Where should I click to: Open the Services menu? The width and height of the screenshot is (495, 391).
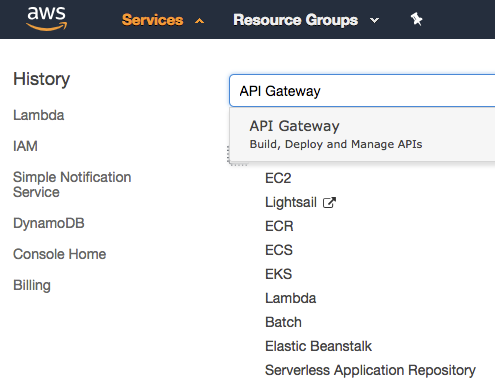click(x=152, y=20)
